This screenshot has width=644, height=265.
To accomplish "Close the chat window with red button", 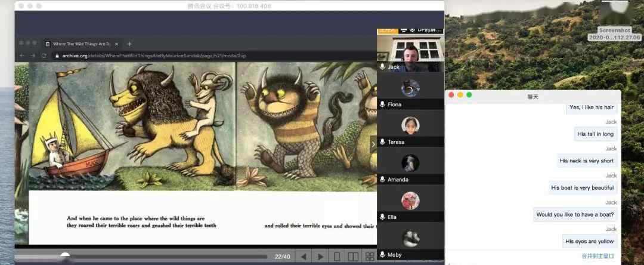I will pos(451,95).
